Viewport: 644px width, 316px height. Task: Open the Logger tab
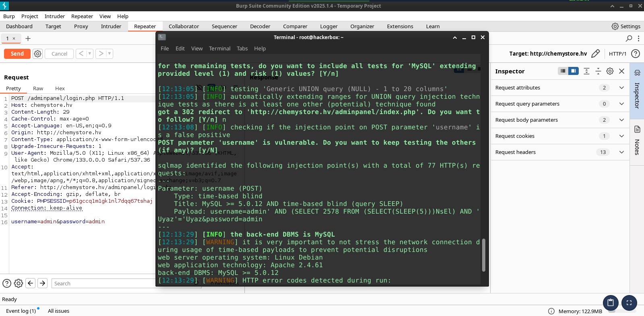pyautogui.click(x=329, y=26)
